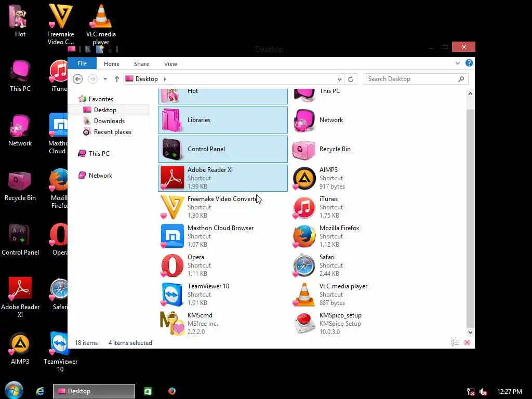
Task: Select Maxthon Cloud Browser shortcut in list
Action: (x=222, y=236)
